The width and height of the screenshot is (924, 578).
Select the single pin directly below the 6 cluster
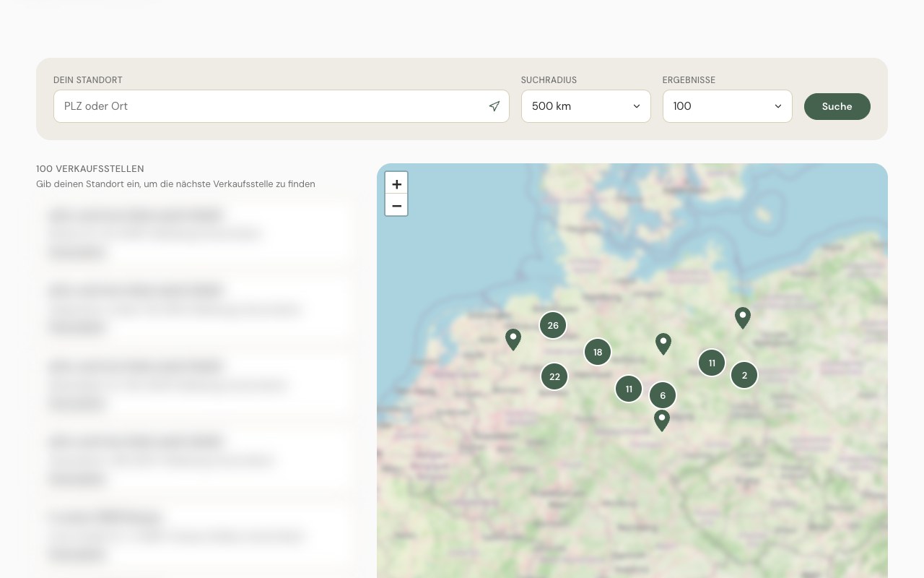pyautogui.click(x=662, y=420)
